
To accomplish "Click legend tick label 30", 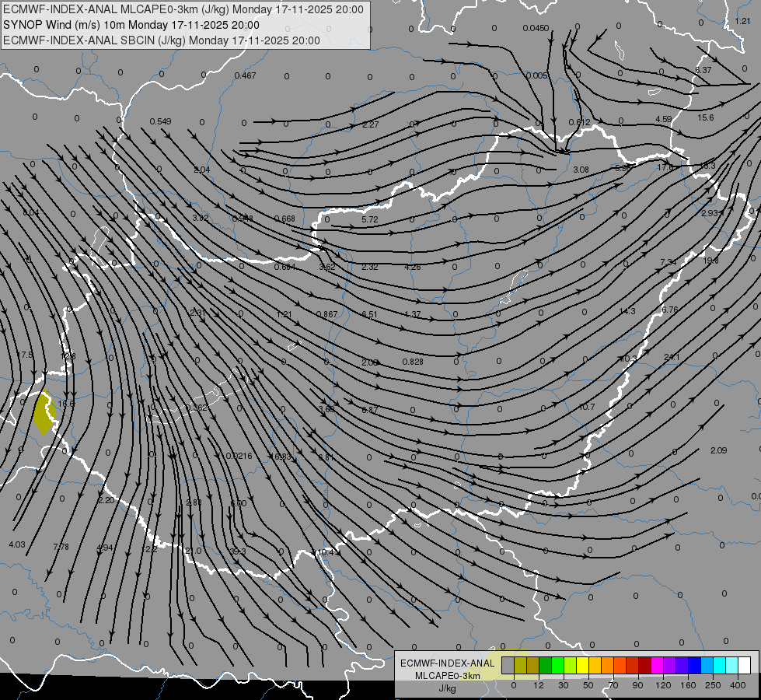I will pos(564,685).
